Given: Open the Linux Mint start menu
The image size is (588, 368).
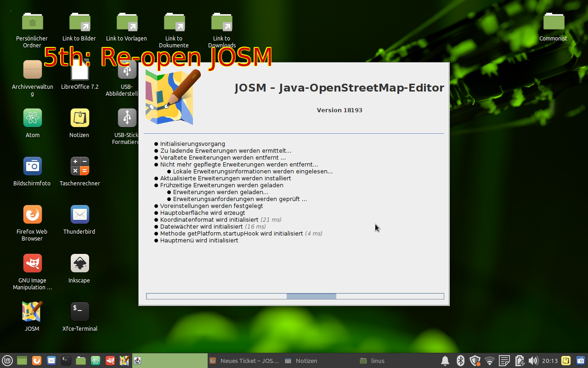Looking at the screenshot, I should tap(7, 361).
